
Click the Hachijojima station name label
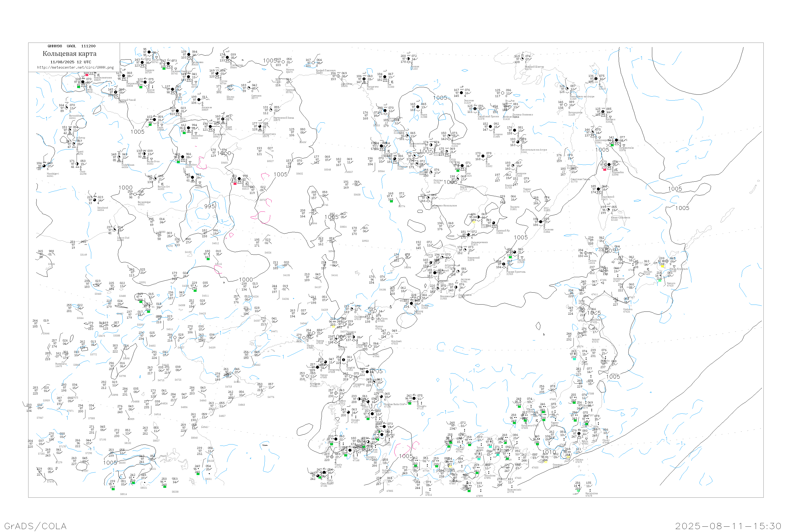point(591,493)
